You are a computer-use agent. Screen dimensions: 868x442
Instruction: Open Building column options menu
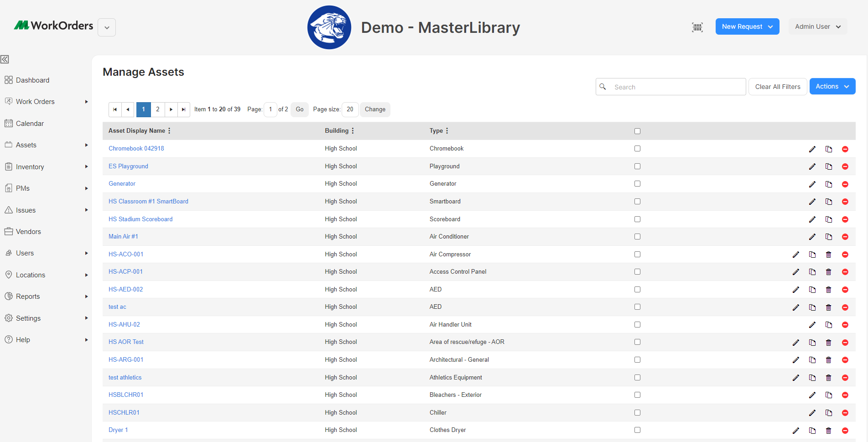(x=353, y=131)
